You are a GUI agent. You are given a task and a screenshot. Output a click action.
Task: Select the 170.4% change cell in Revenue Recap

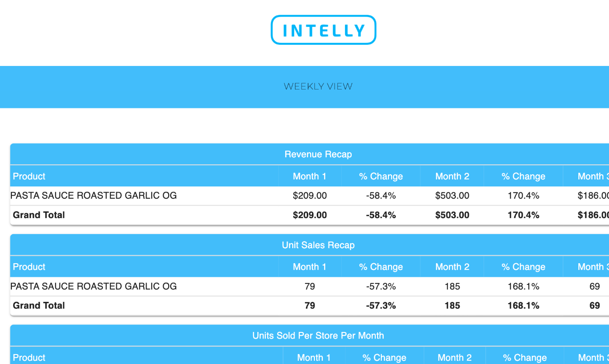[523, 195]
